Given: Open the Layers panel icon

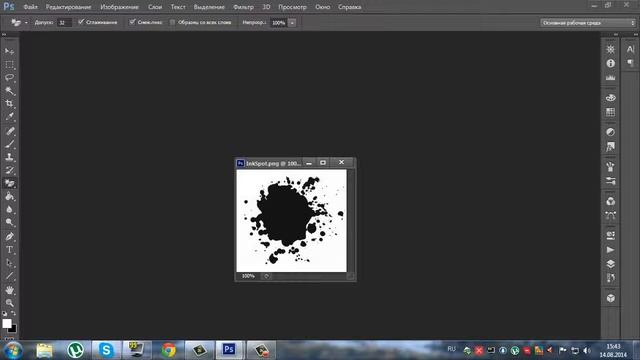Looking at the screenshot, I should coord(611,264).
